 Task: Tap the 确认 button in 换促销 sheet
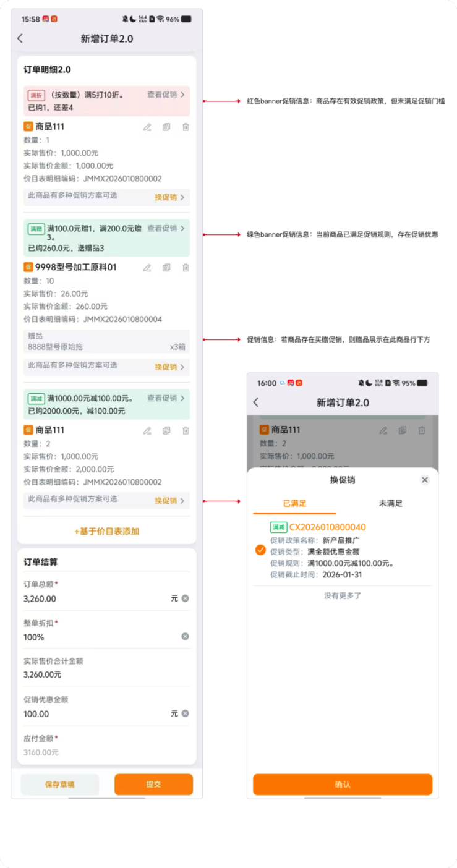point(343,785)
